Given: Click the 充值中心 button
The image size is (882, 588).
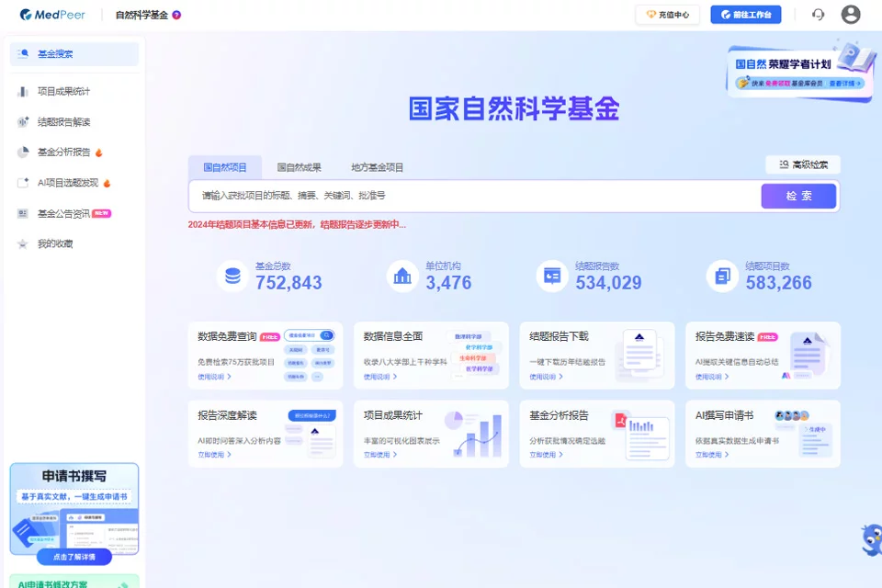Looking at the screenshot, I should click(668, 15).
